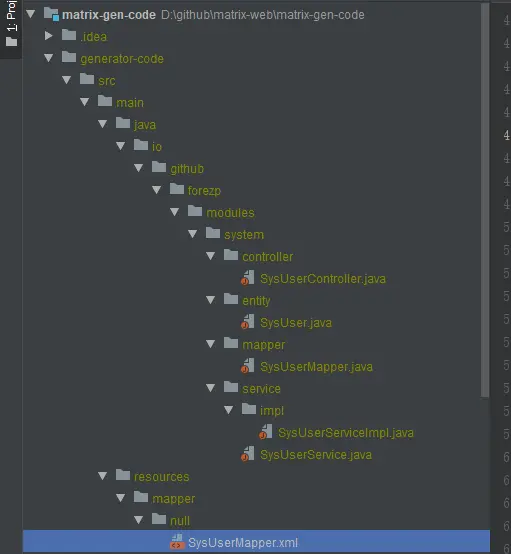This screenshot has height=554, width=511.
Task: Select the forezp package name
Action: 204,191
